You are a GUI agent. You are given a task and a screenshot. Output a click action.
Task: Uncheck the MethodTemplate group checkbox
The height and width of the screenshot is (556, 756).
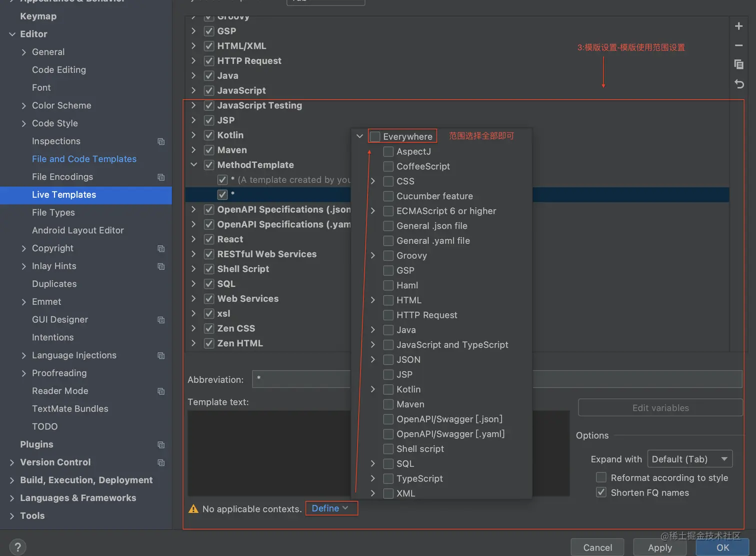[x=209, y=165]
